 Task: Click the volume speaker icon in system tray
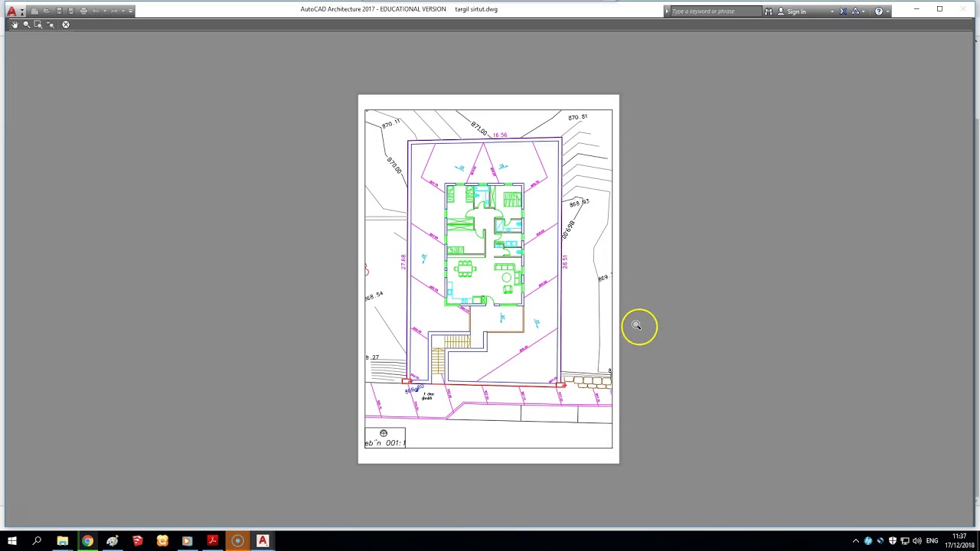pos(917,541)
